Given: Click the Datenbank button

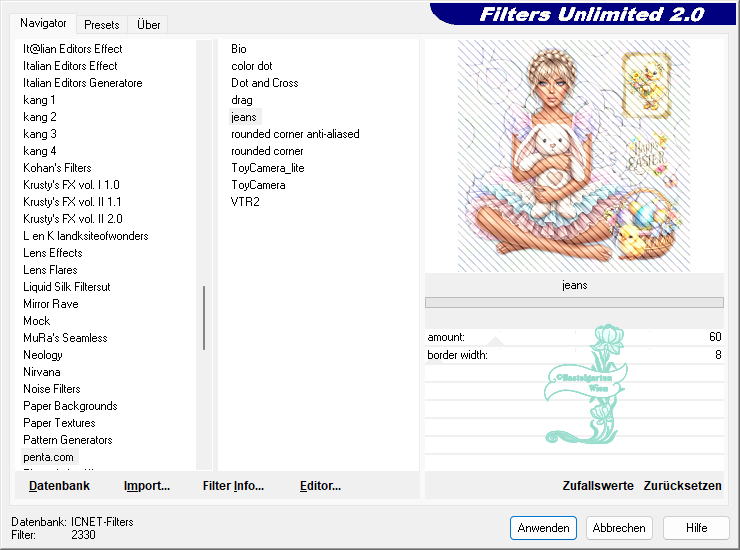Looking at the screenshot, I should pos(59,486).
